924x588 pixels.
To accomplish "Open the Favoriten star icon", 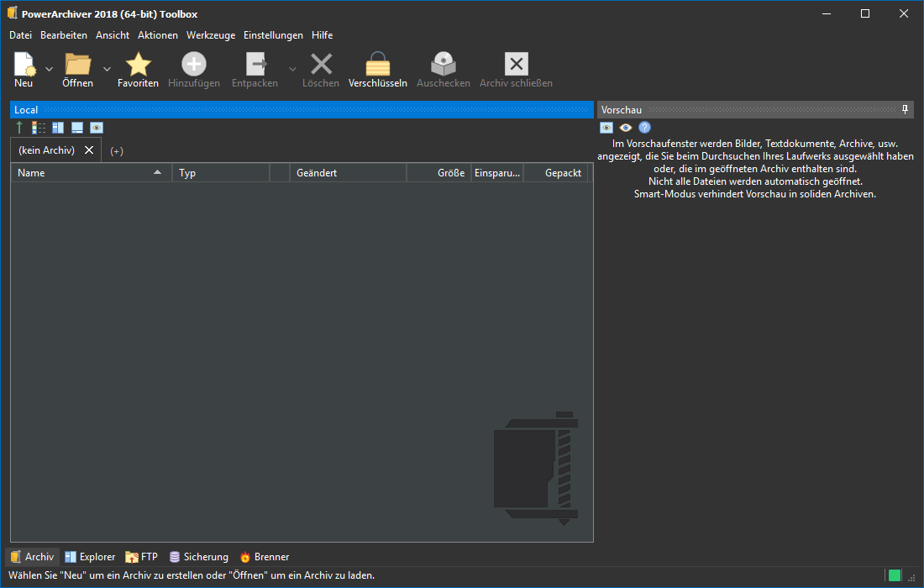I will tap(138, 65).
